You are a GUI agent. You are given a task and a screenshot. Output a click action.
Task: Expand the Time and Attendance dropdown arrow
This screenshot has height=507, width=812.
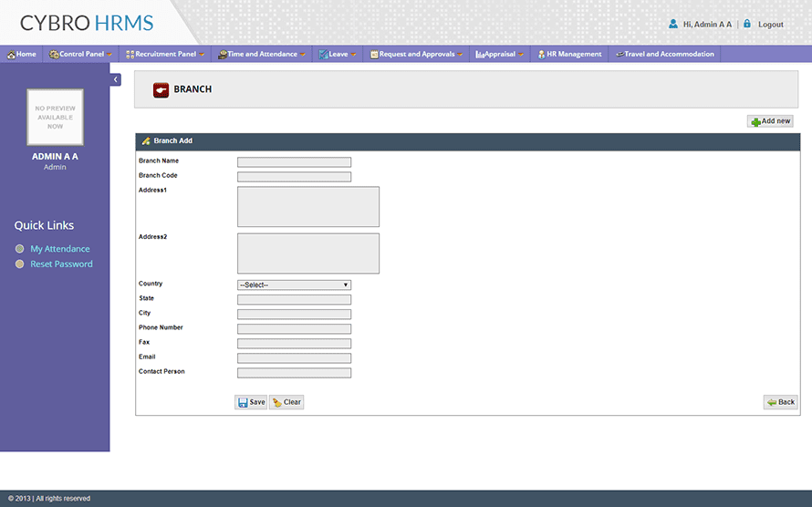[x=302, y=55]
